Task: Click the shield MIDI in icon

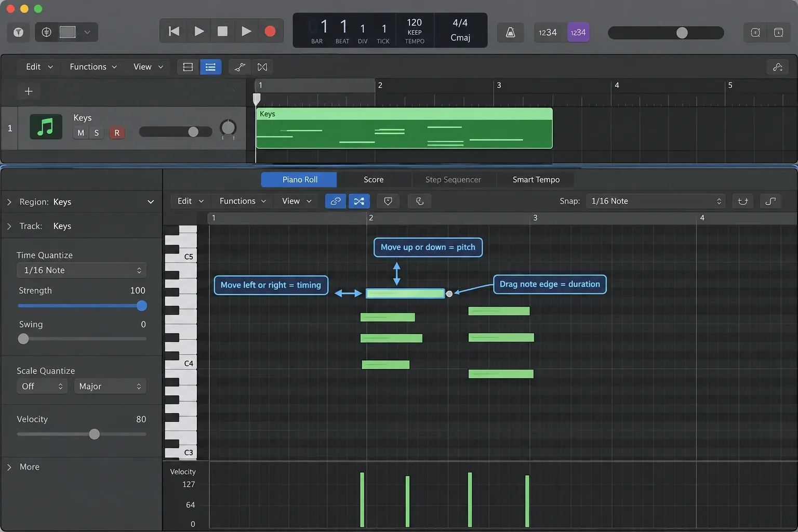Action: [x=388, y=201]
